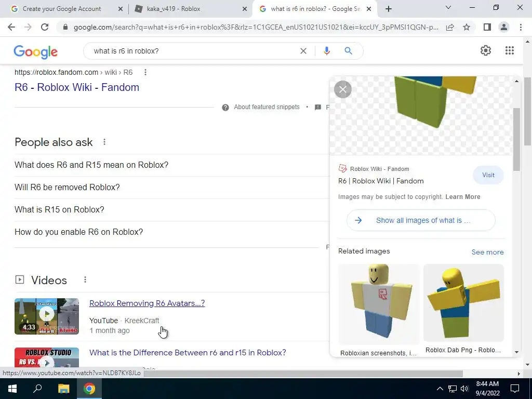Click About featured snippets
The image size is (532, 399).
pyautogui.click(x=267, y=107)
